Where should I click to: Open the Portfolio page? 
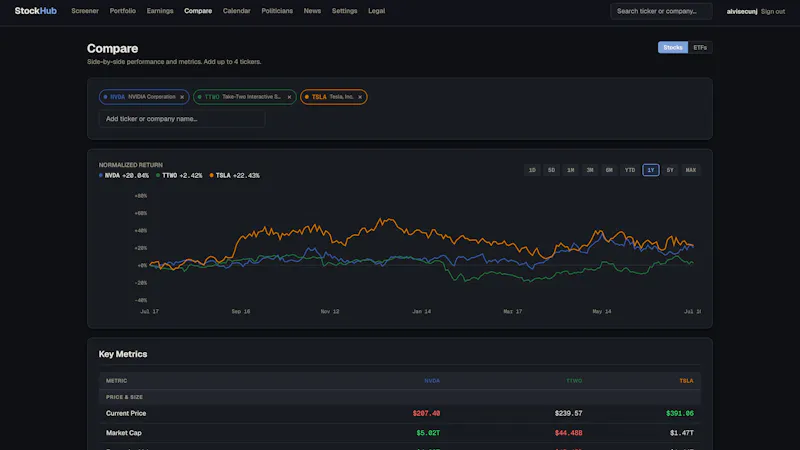(x=122, y=11)
